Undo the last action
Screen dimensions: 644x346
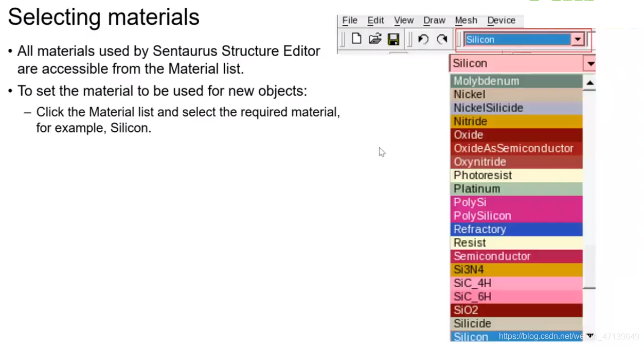pos(423,39)
